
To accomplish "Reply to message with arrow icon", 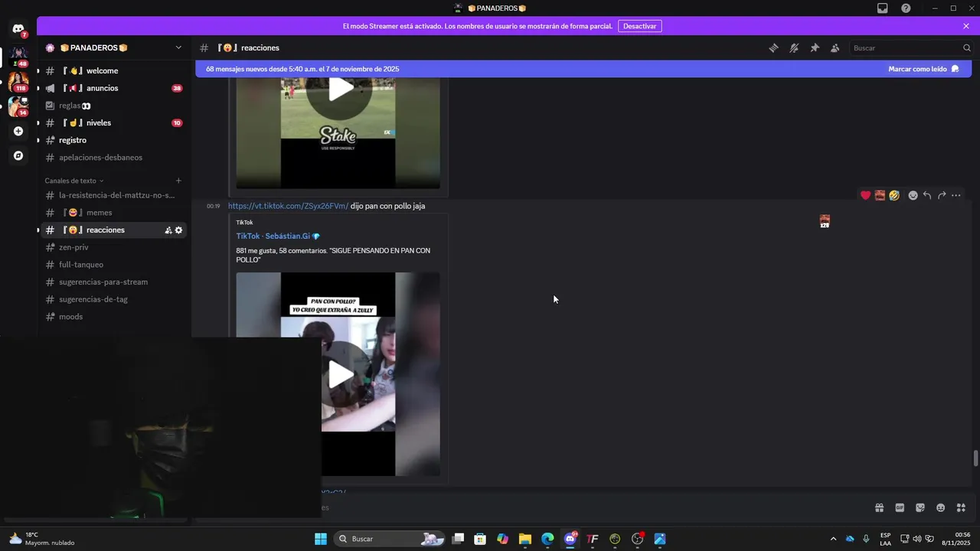I will (x=927, y=195).
